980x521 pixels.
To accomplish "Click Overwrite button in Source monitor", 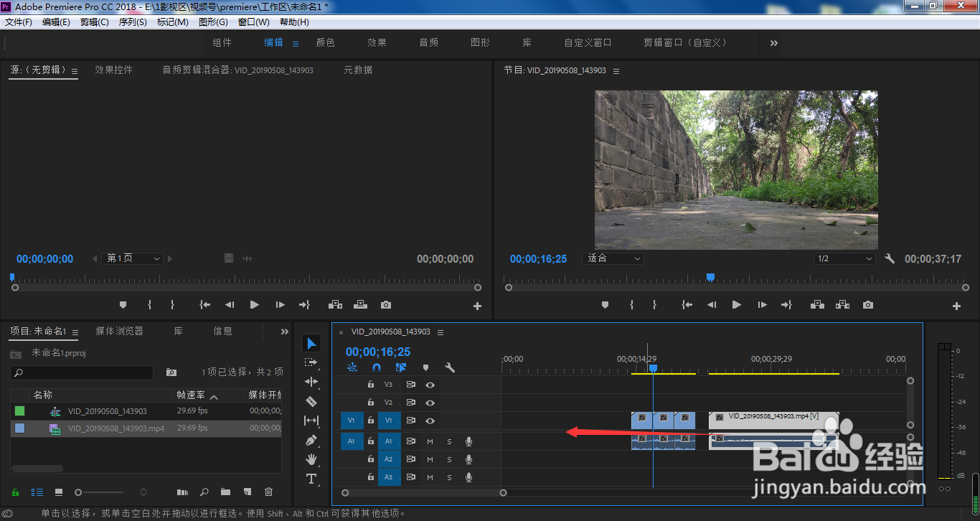I will click(x=360, y=305).
